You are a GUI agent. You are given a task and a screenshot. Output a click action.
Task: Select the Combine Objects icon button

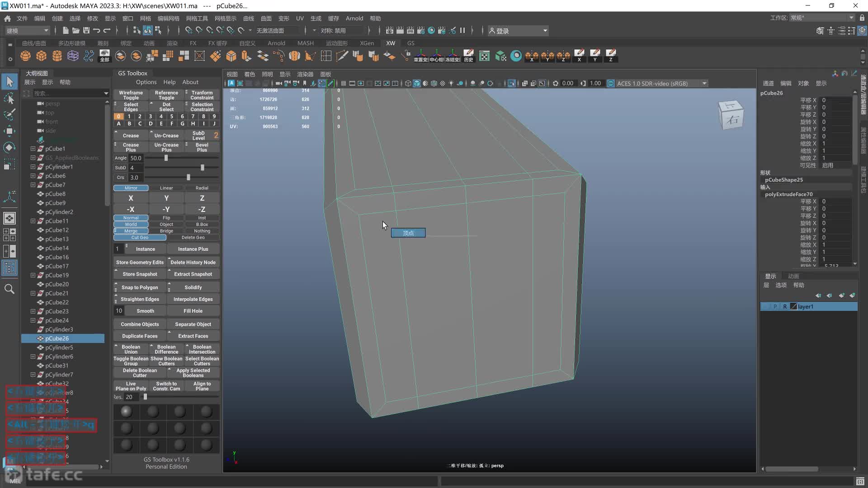140,324
